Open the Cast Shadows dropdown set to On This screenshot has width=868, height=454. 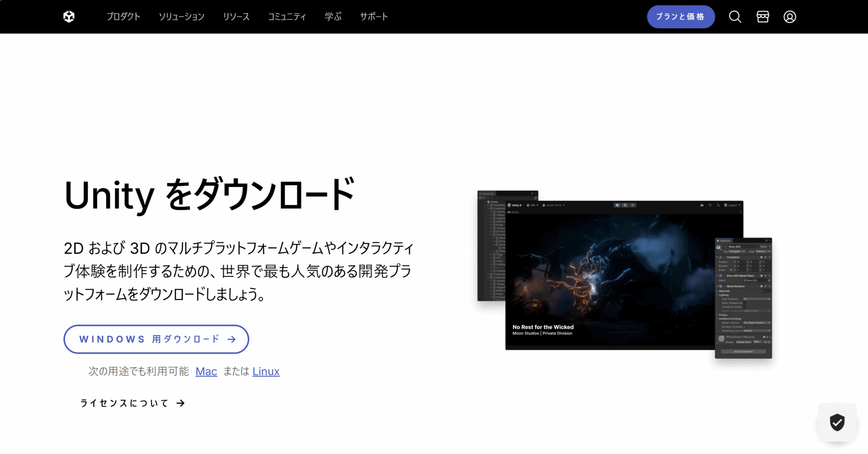pos(757,299)
